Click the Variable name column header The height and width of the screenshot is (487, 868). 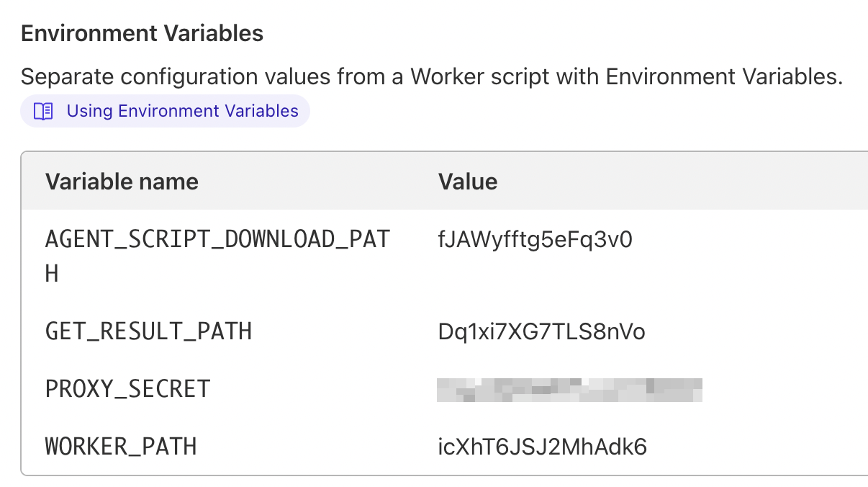122,181
